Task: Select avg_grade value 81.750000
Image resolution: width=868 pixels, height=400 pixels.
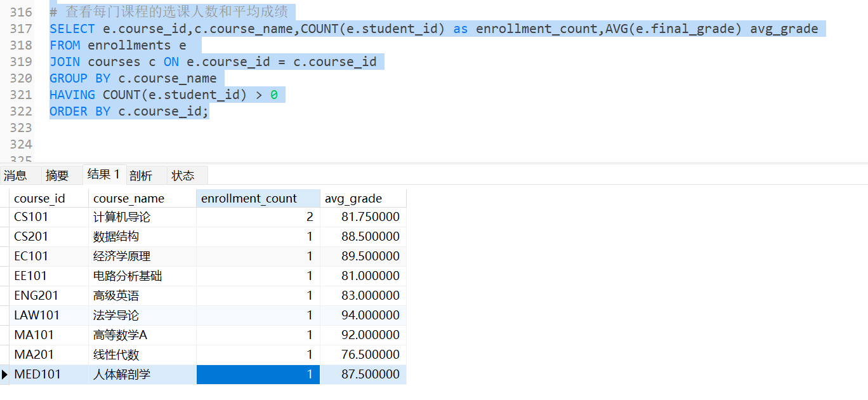Action: tap(363, 217)
